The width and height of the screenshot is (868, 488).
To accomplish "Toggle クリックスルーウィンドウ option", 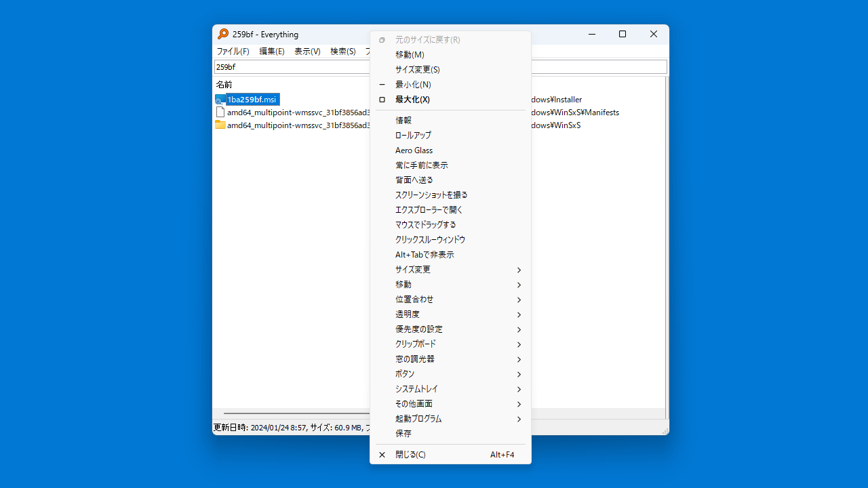I will pyautogui.click(x=450, y=240).
